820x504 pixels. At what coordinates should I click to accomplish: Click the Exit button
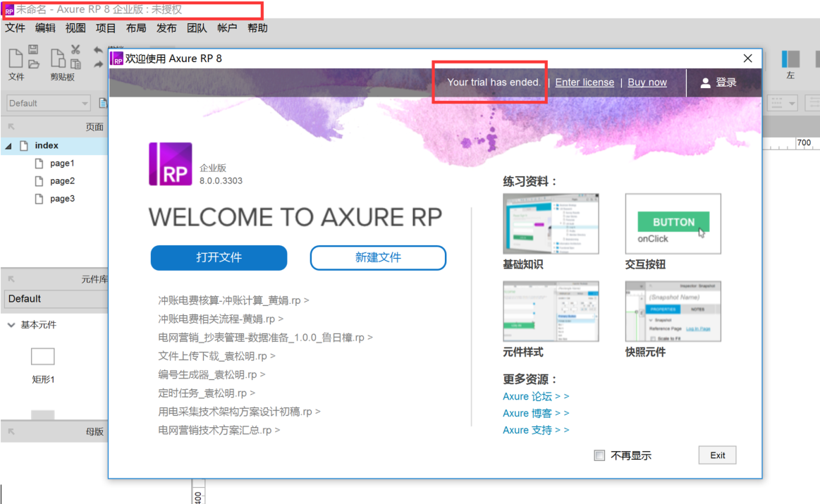pyautogui.click(x=718, y=455)
